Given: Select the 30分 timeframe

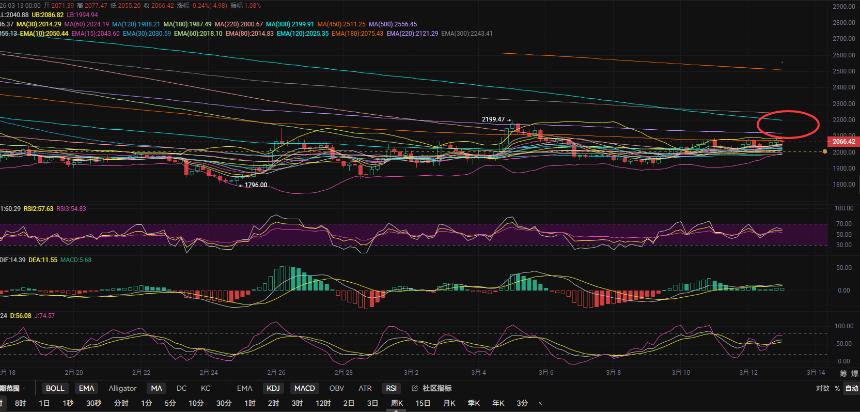Looking at the screenshot, I should click(223, 403).
